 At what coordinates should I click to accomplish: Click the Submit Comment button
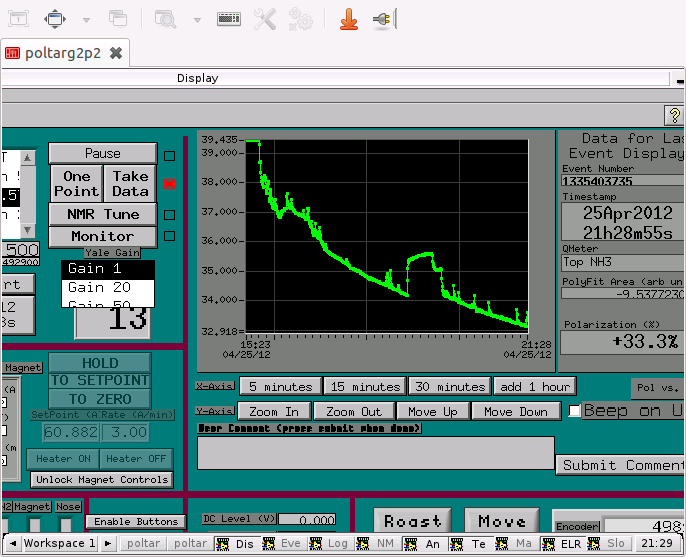620,465
